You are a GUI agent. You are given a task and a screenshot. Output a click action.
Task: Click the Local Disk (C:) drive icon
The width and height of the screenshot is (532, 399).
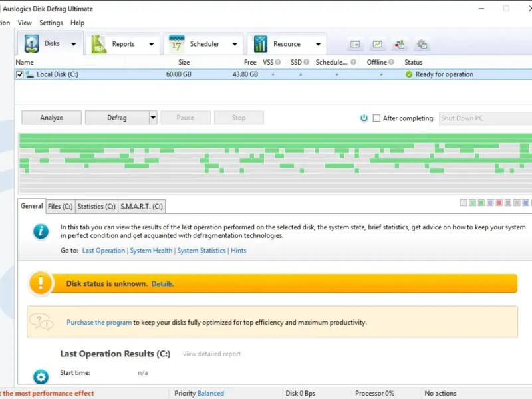click(x=30, y=74)
